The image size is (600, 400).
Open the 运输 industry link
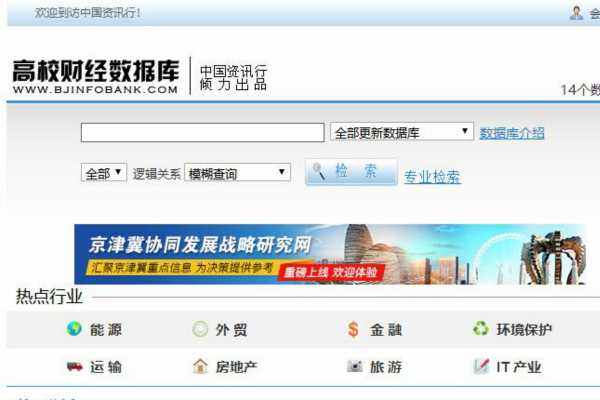coord(106,367)
